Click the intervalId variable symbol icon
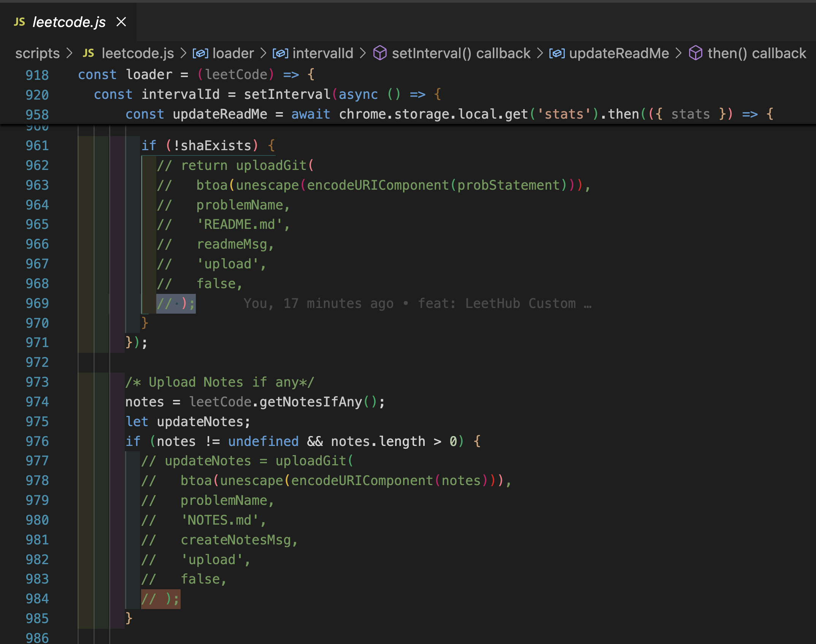816x644 pixels. pos(280,53)
